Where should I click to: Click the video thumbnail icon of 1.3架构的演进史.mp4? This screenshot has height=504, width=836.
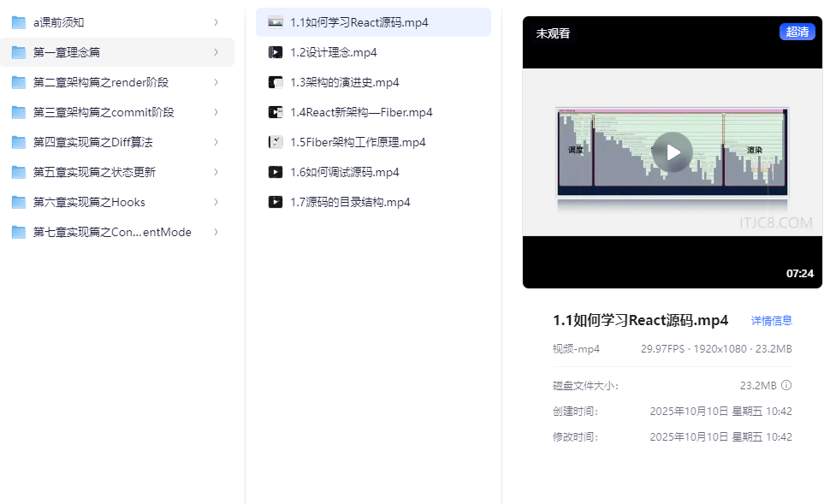click(x=276, y=81)
